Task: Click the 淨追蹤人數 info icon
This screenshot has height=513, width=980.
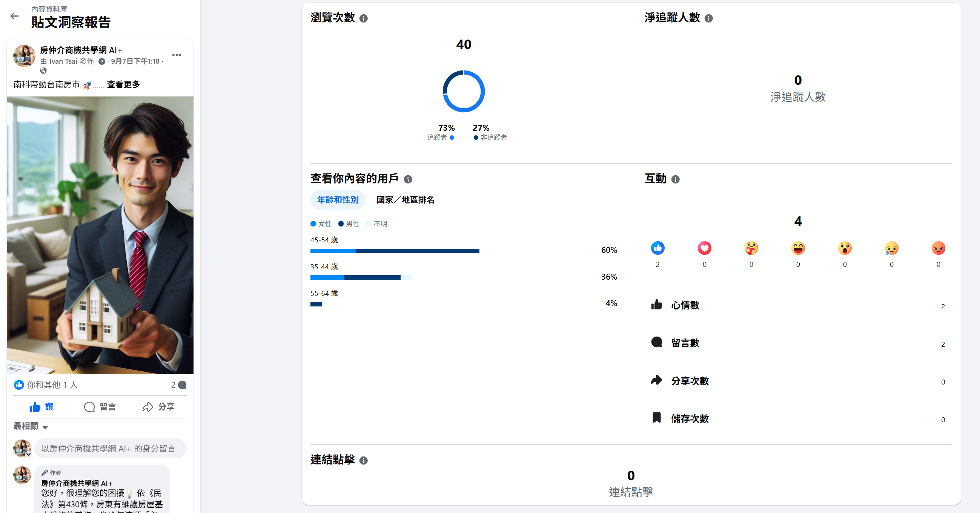Action: (x=708, y=18)
